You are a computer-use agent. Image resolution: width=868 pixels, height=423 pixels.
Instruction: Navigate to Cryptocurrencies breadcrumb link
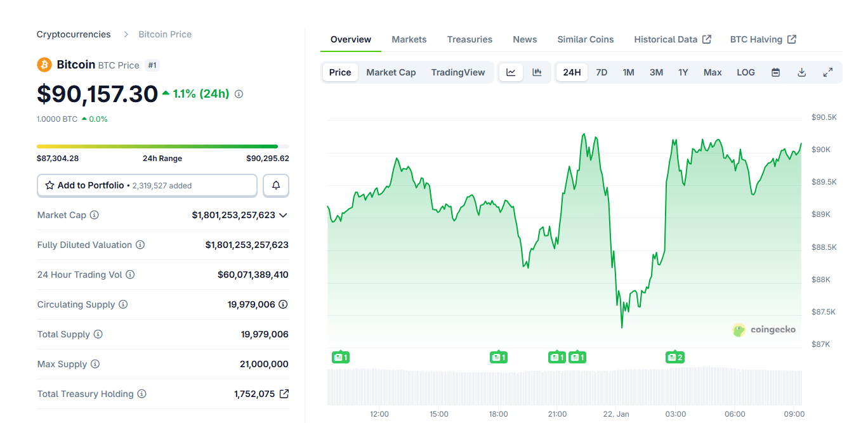coord(74,34)
